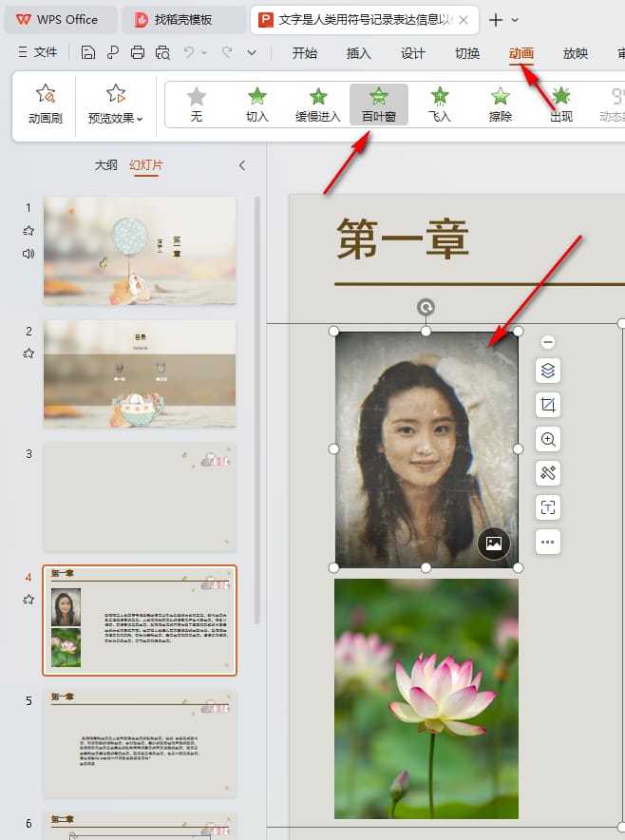Click the minus collapse button beside the image
Image resolution: width=625 pixels, height=840 pixels.
click(548, 342)
